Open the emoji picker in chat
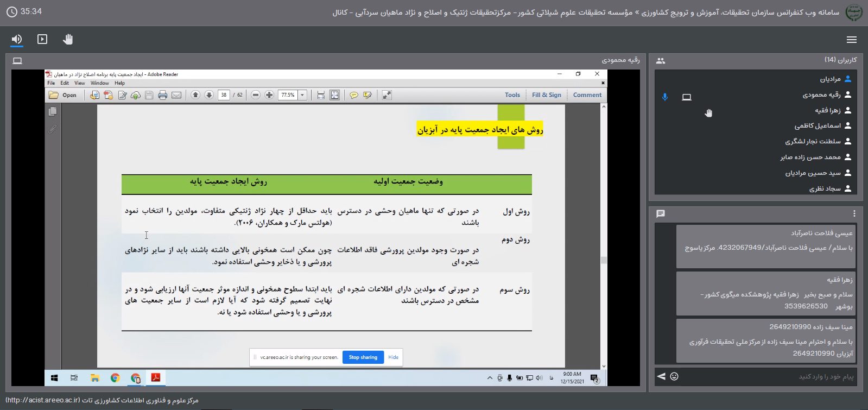 tap(674, 376)
